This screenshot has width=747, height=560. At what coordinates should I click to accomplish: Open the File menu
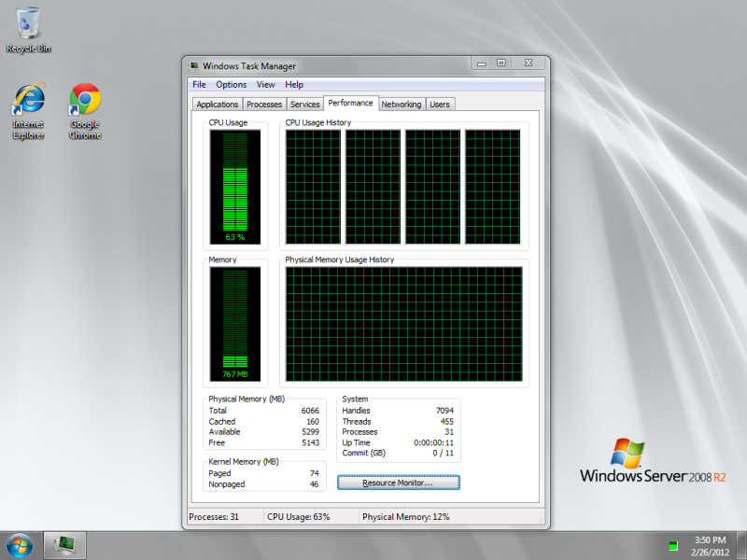pyautogui.click(x=199, y=85)
